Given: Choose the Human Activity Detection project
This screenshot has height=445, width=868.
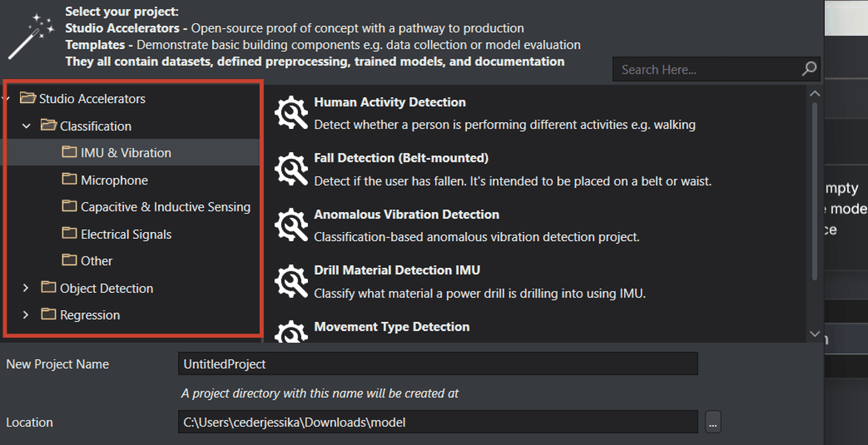Looking at the screenshot, I should (389, 102).
